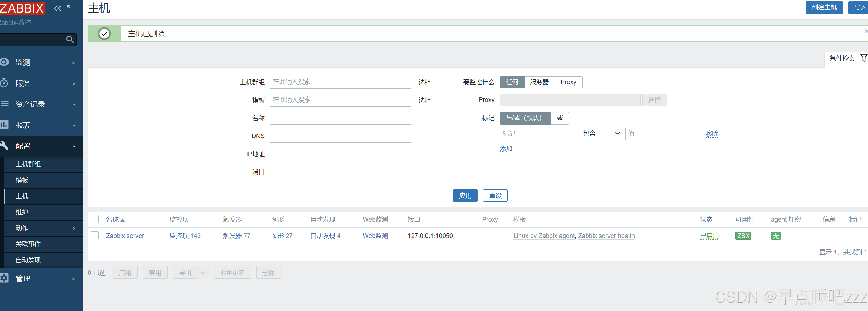Open 主机 in sidebar
The width and height of the screenshot is (868, 311).
(x=22, y=196)
